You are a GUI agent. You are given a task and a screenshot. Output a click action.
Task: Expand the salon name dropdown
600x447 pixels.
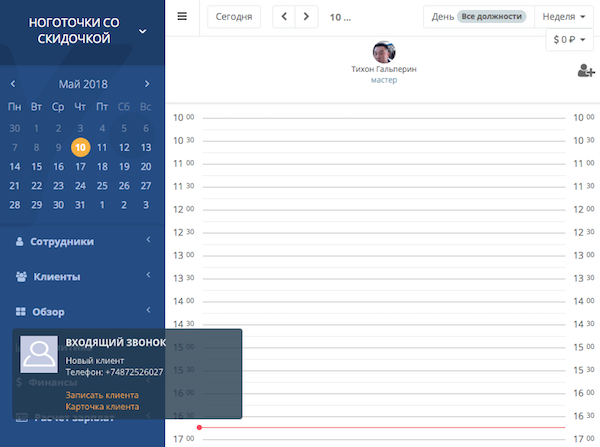pos(142,31)
